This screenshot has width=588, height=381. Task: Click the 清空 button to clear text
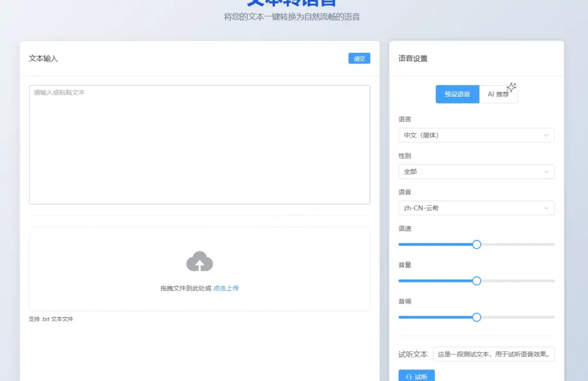pyautogui.click(x=359, y=58)
